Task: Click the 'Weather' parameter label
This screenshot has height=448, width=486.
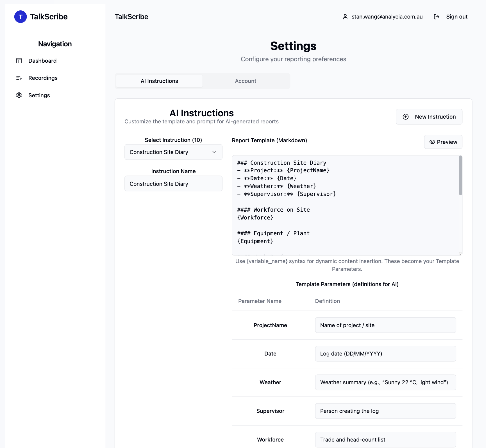Action: pos(270,382)
